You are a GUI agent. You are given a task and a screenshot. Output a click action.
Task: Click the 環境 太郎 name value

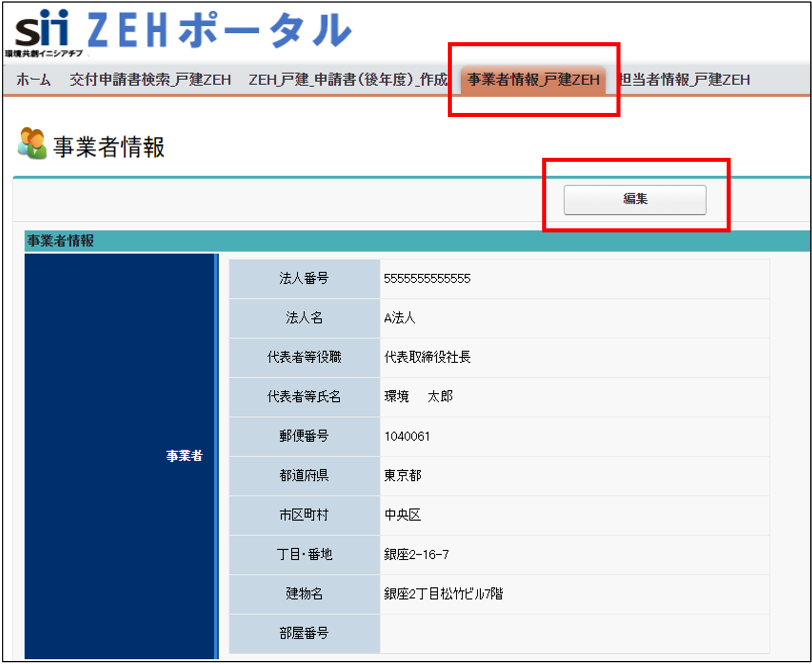click(418, 396)
